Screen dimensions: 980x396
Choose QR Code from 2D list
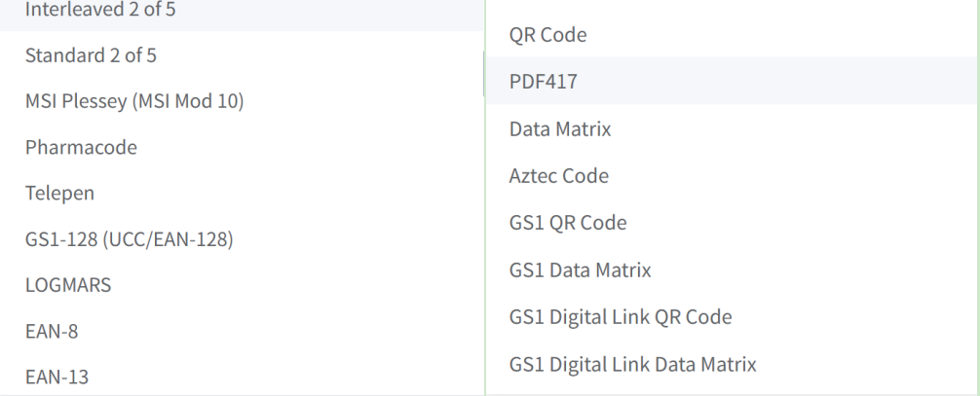547,35
